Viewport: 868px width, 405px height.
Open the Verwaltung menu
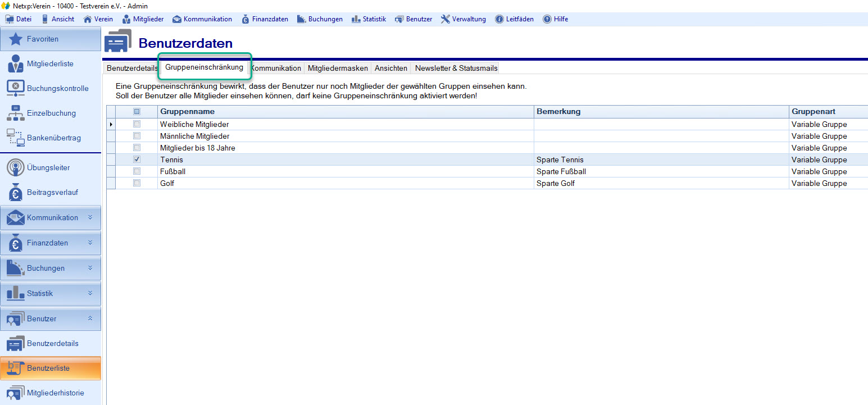[463, 19]
